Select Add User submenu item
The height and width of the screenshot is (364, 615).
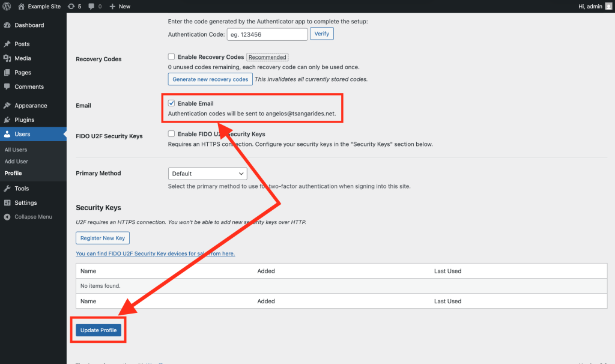16,162
